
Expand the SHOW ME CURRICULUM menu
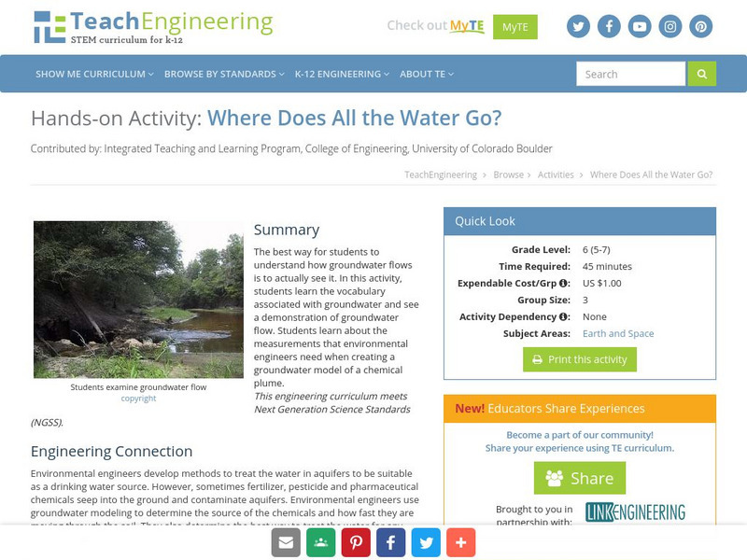pos(93,73)
